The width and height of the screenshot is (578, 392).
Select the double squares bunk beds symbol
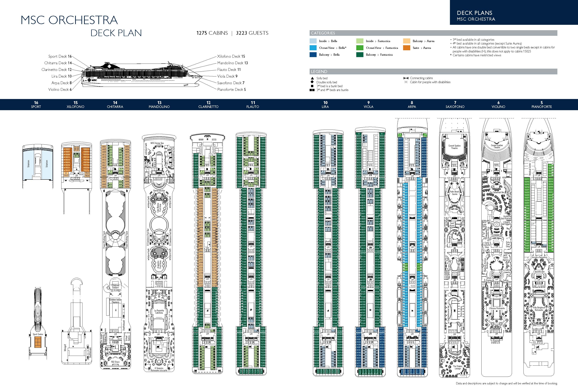point(312,90)
